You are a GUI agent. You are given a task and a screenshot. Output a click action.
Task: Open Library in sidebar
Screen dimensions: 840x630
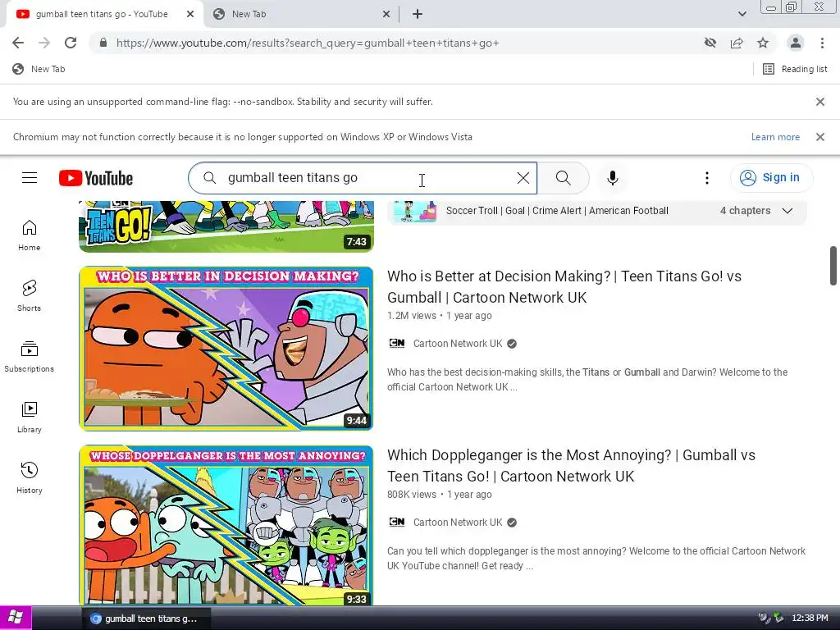[29, 418]
